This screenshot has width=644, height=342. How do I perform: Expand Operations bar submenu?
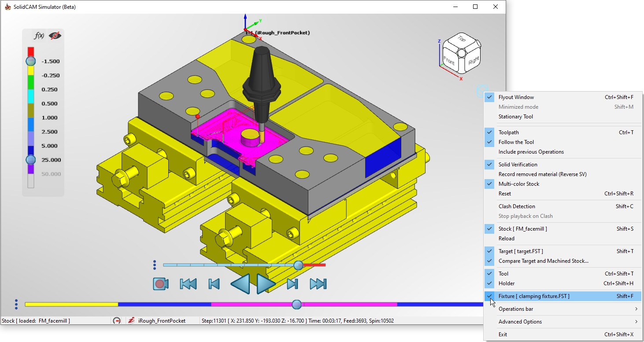pyautogui.click(x=563, y=309)
